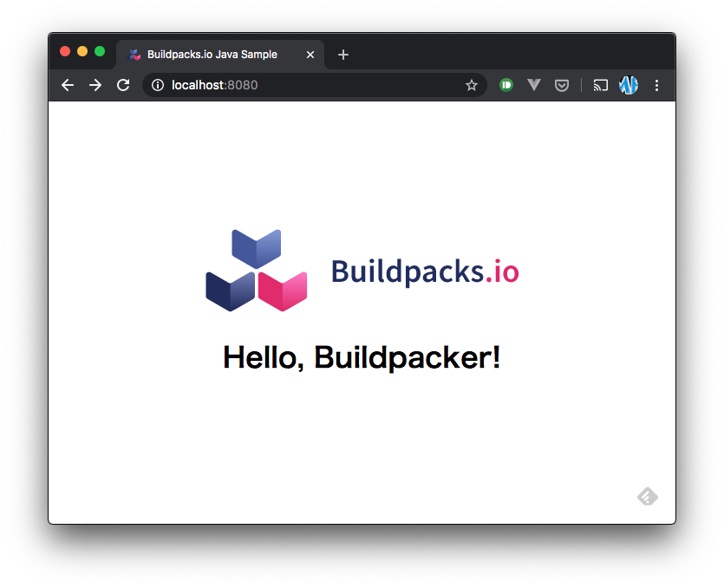Open the Chrome three-dot menu

[x=656, y=85]
